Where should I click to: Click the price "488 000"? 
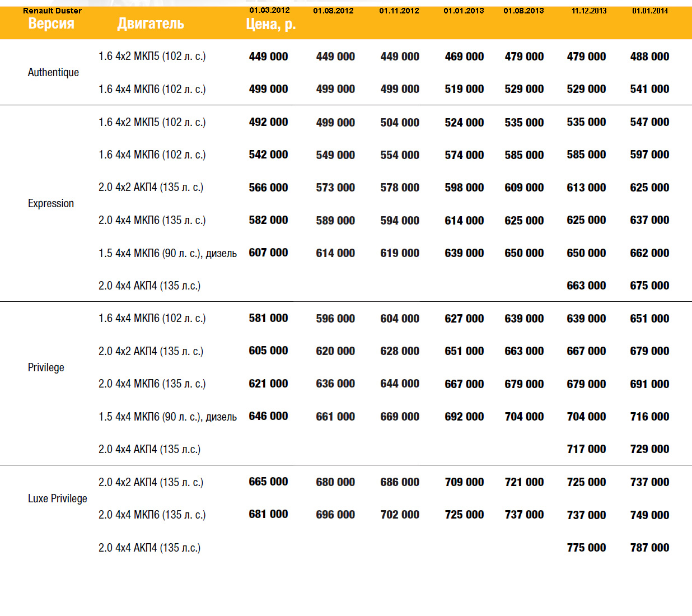(649, 57)
